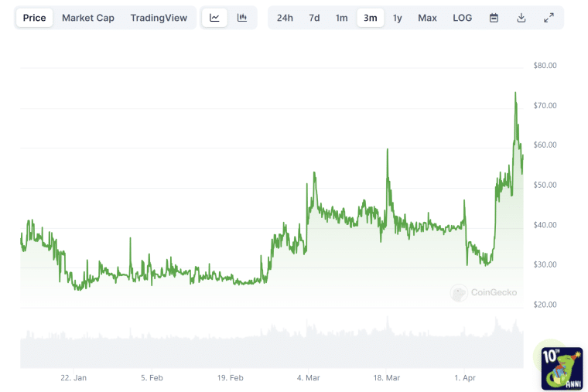This screenshot has width=588, height=392.
Task: Toggle LOG scale on chart
Action: pyautogui.click(x=463, y=18)
